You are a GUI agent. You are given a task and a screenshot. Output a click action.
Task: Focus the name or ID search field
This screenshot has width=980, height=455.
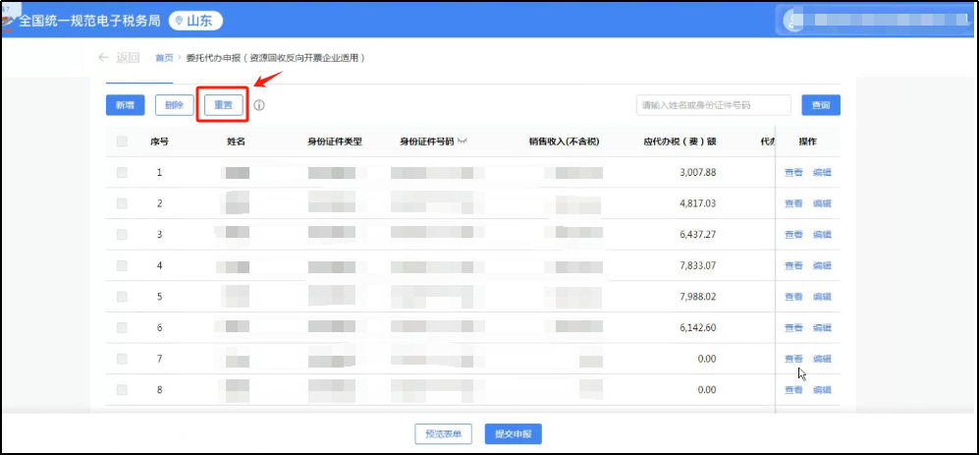(714, 105)
